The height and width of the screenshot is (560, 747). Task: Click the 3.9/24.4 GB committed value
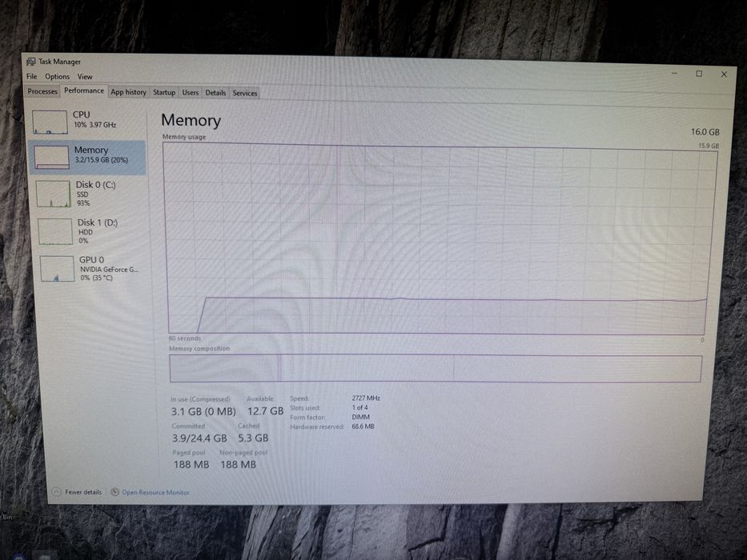pos(199,438)
